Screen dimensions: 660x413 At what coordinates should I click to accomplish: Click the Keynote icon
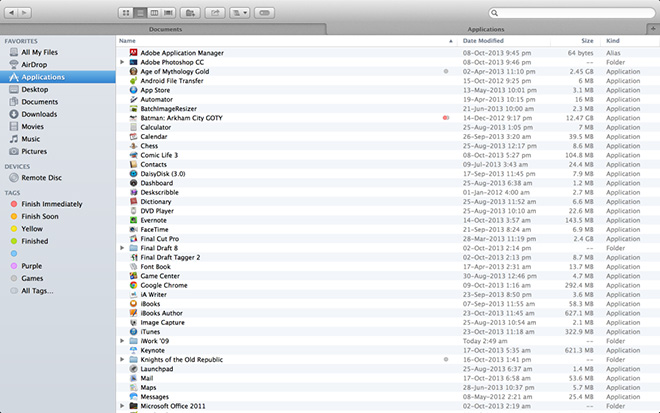[133, 350]
